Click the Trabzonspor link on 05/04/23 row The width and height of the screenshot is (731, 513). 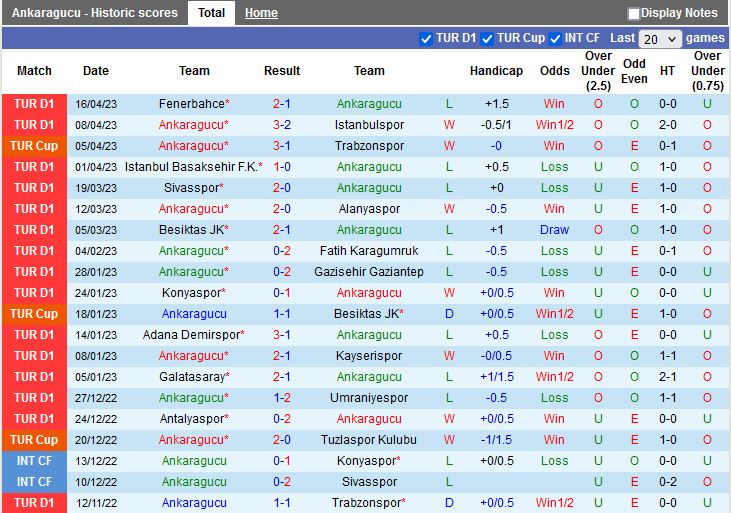[x=369, y=146]
